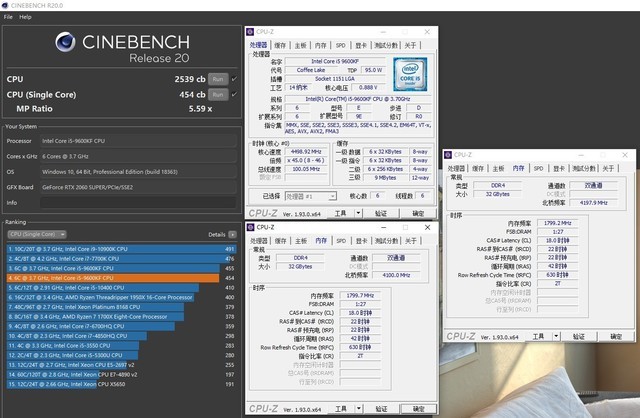Click 验证 in bottom CPU-Z window

381,409
